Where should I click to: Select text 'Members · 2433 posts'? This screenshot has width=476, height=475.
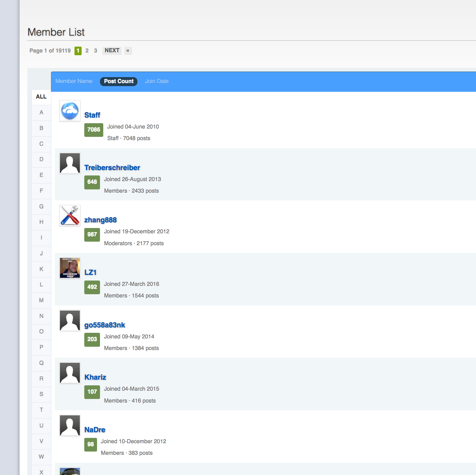click(x=131, y=191)
